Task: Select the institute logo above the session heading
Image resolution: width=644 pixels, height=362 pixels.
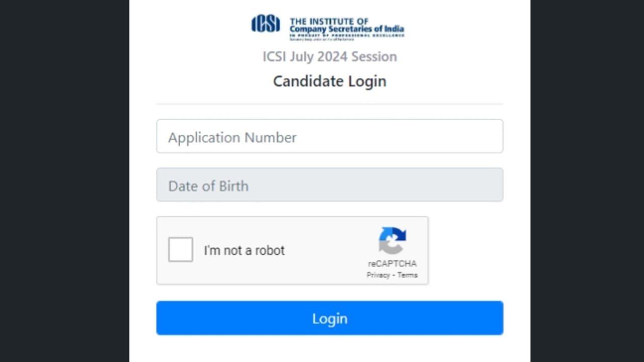Action: tap(266, 26)
